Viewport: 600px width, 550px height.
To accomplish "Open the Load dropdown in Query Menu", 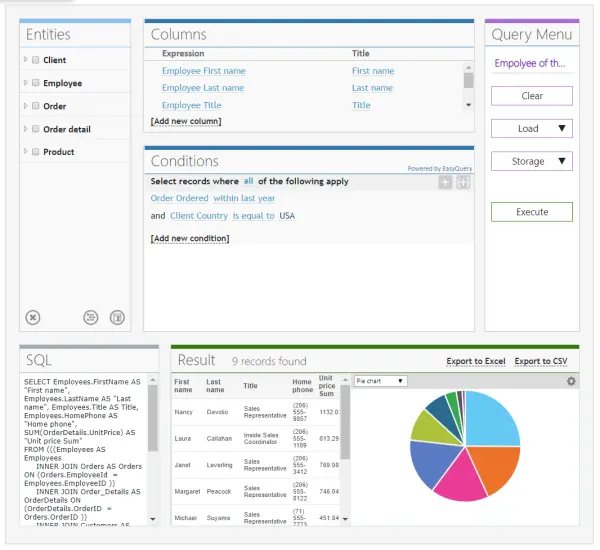I will pos(531,128).
